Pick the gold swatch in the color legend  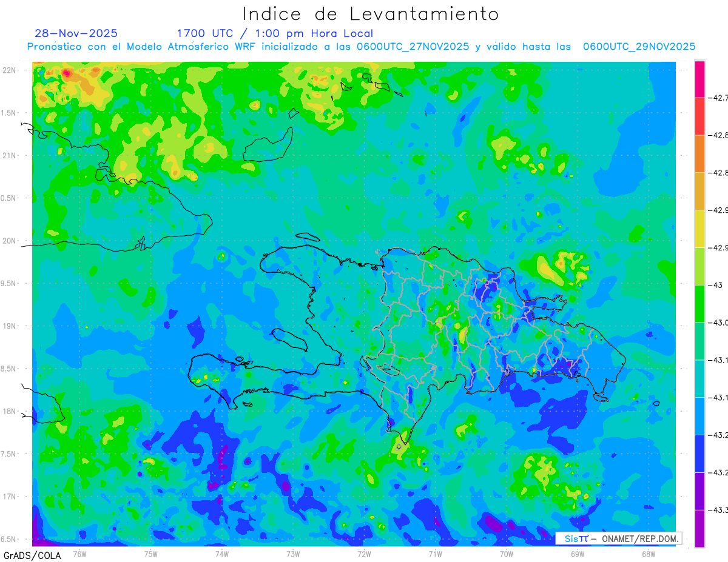tap(699, 191)
